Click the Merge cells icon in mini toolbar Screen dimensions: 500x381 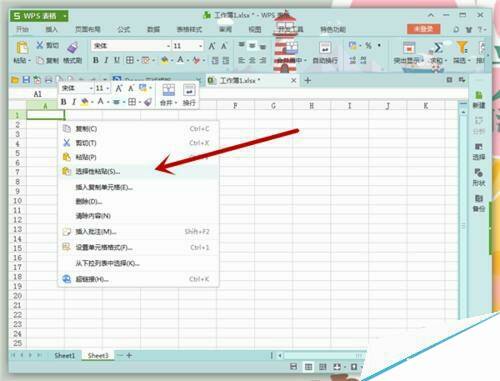tap(168, 90)
